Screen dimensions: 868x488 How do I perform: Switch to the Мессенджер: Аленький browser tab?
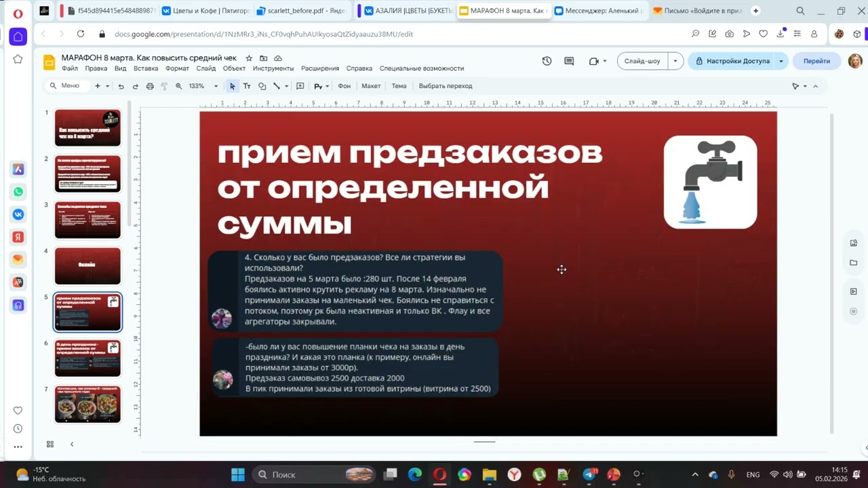tap(598, 11)
